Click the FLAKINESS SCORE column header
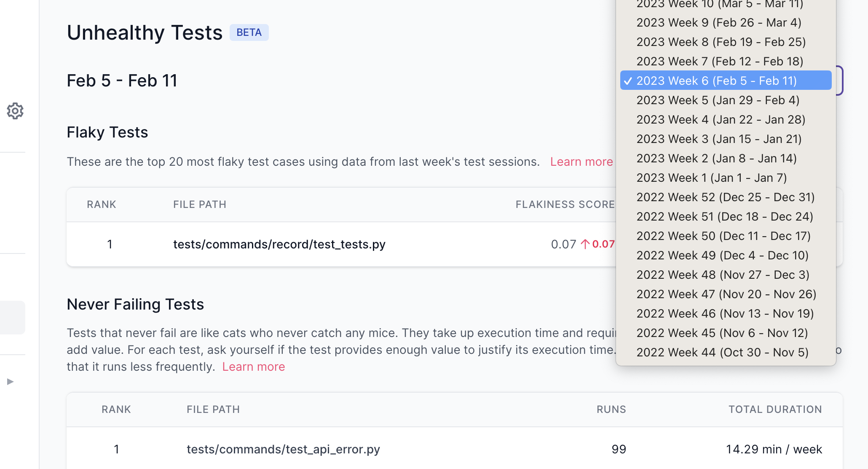The image size is (868, 469). [x=565, y=205]
